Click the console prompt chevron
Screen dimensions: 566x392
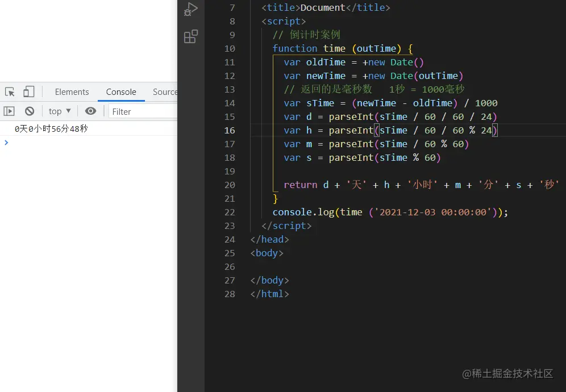point(6,143)
